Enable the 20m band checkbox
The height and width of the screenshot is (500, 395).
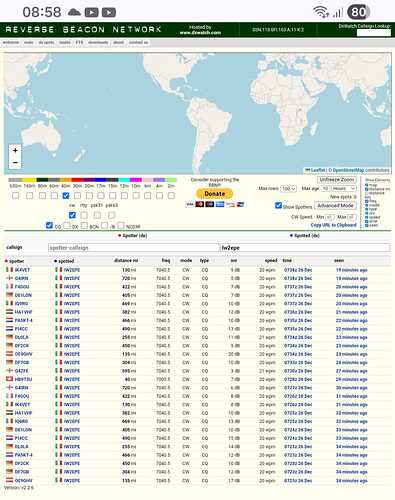pyautogui.click(x=89, y=196)
